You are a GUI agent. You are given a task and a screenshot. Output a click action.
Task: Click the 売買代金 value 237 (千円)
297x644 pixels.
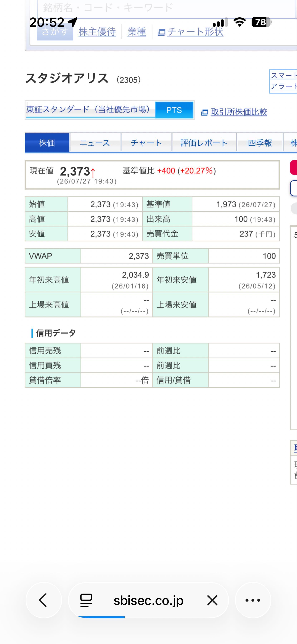257,234
